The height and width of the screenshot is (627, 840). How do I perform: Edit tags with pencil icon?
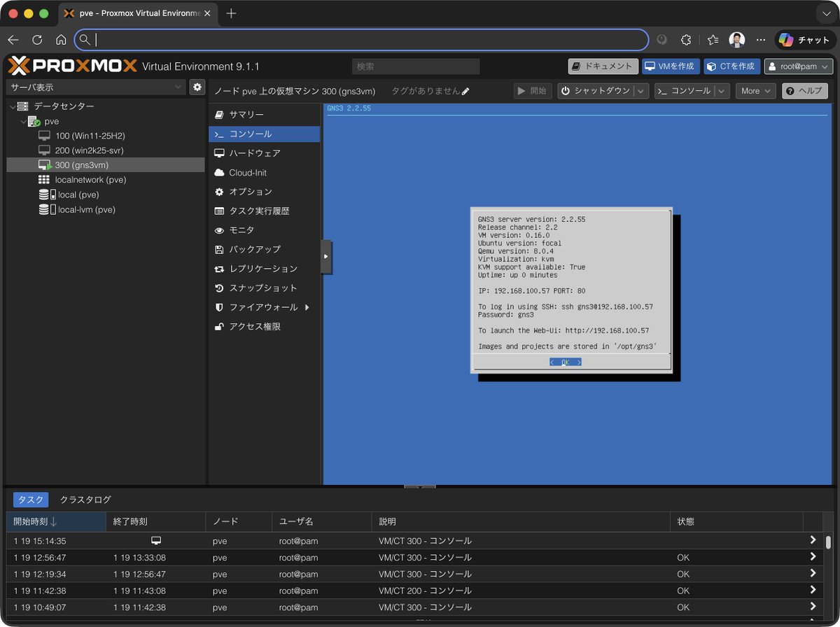point(465,91)
